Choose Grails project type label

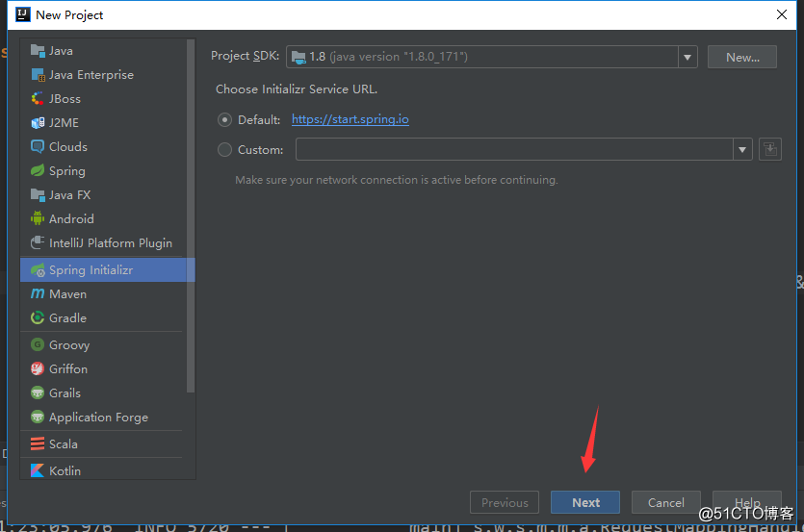[65, 393]
